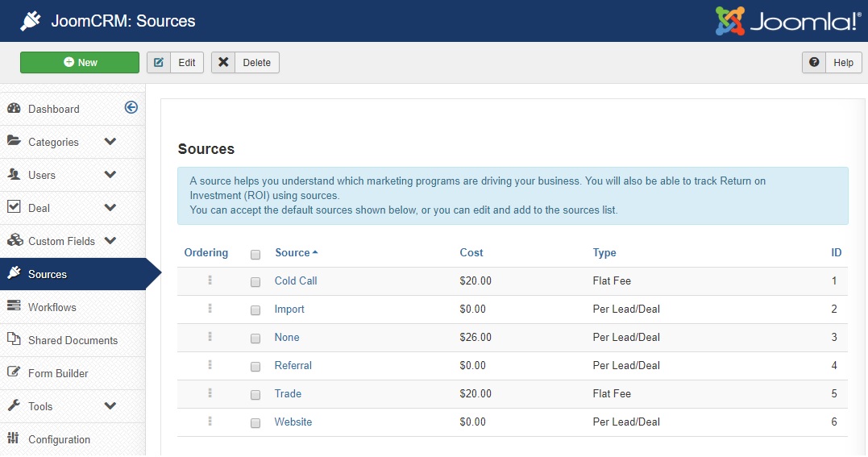This screenshot has width=868, height=457.
Task: Click the Categories folder icon
Action: (x=14, y=141)
